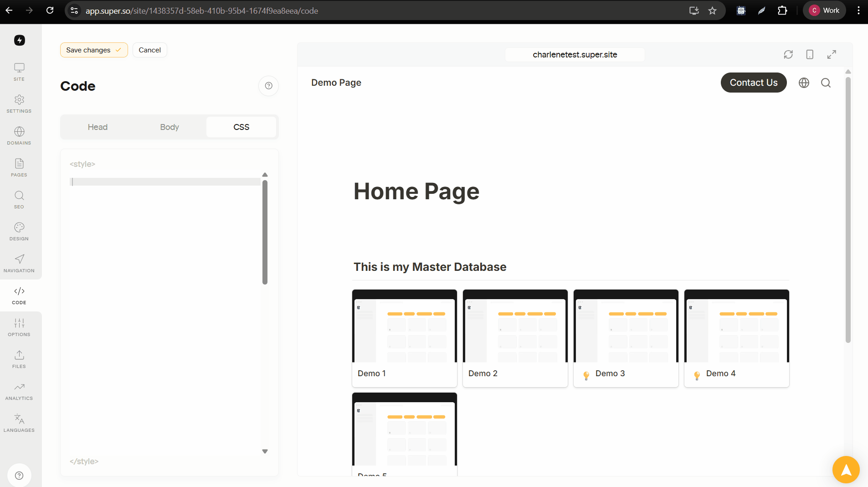Open Navigation settings in sidebar

click(x=19, y=264)
